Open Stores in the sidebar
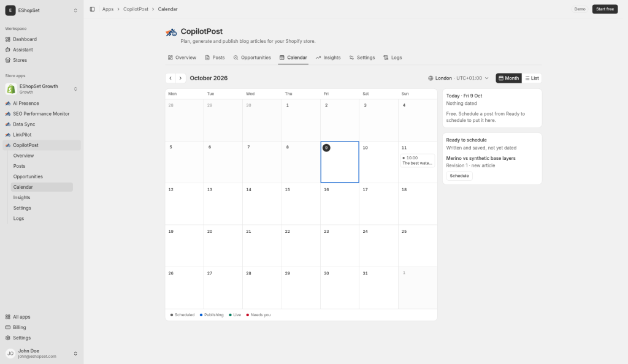Image resolution: width=628 pixels, height=364 pixels. point(42,60)
